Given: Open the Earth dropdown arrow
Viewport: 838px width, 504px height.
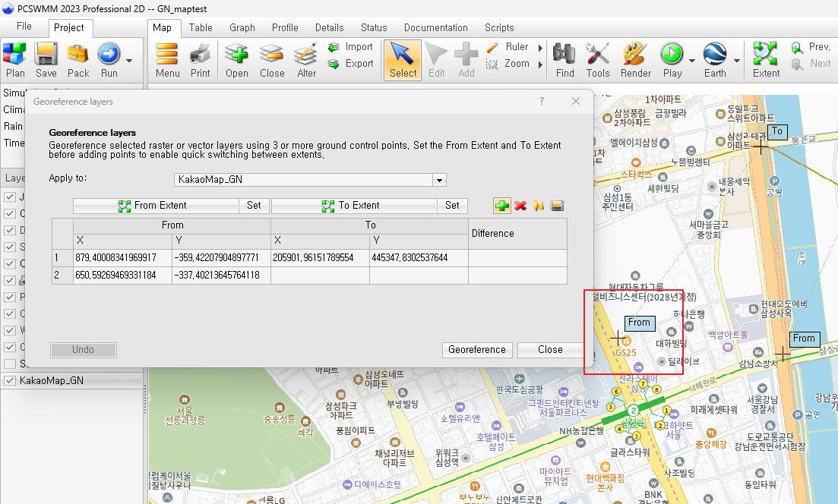Looking at the screenshot, I should coord(736,61).
